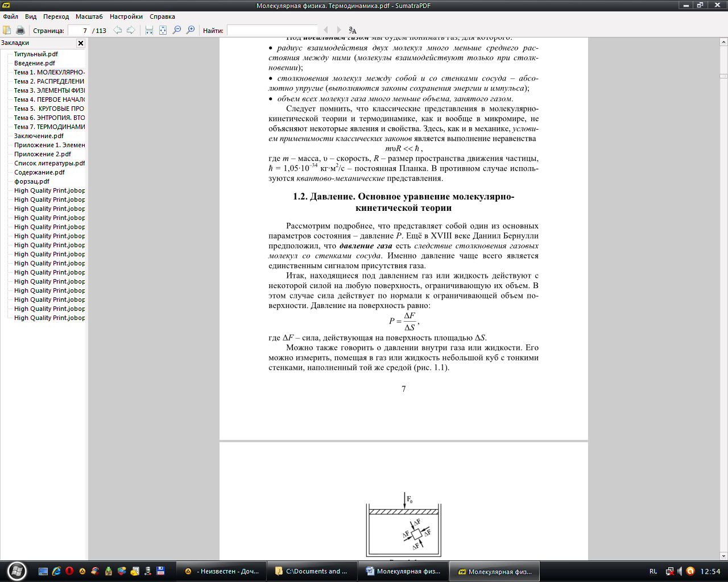
Task: Select bookmark Тема 1. МОЛЕКУЛЯРНО-
Action: [49, 72]
